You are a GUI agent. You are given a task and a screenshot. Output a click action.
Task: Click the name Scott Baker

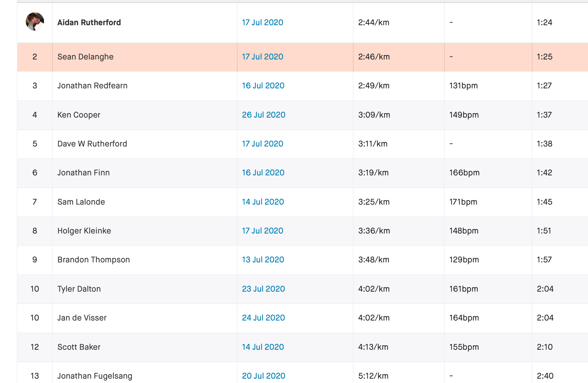tap(79, 347)
